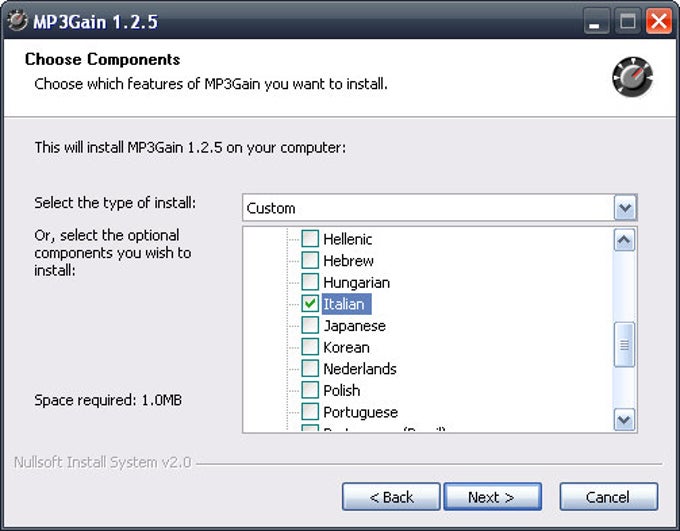680x531 pixels.
Task: Click the 'Space required: 1.0MB' text
Action: point(108,400)
